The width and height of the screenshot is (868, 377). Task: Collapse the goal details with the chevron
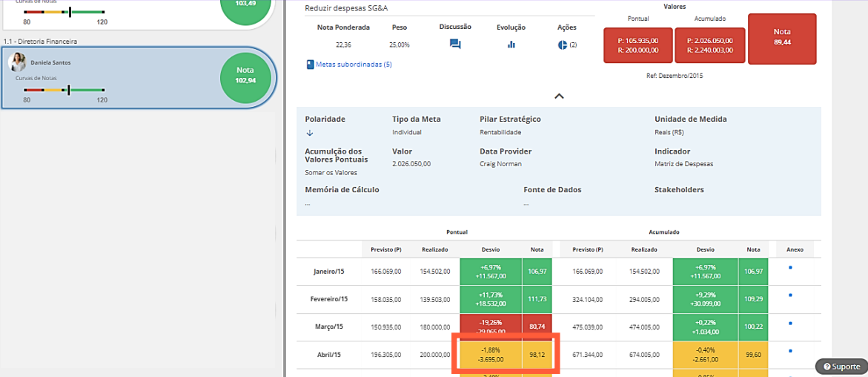click(x=559, y=96)
